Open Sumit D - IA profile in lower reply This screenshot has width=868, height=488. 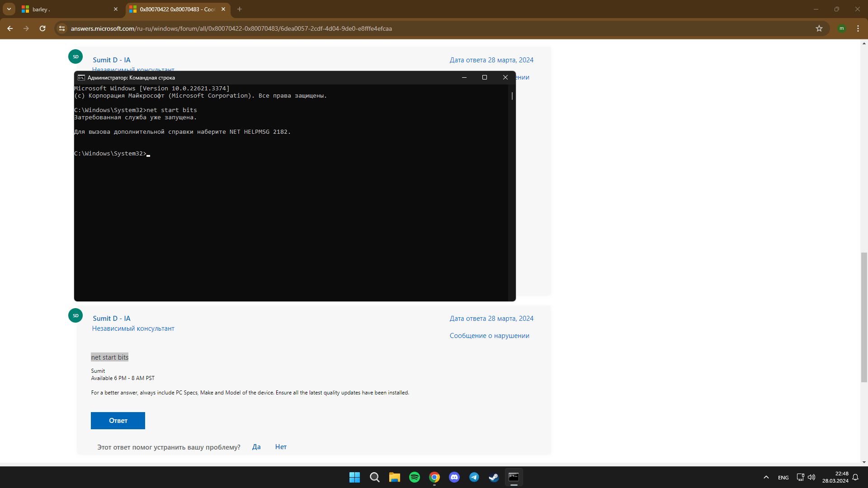pyautogui.click(x=111, y=319)
